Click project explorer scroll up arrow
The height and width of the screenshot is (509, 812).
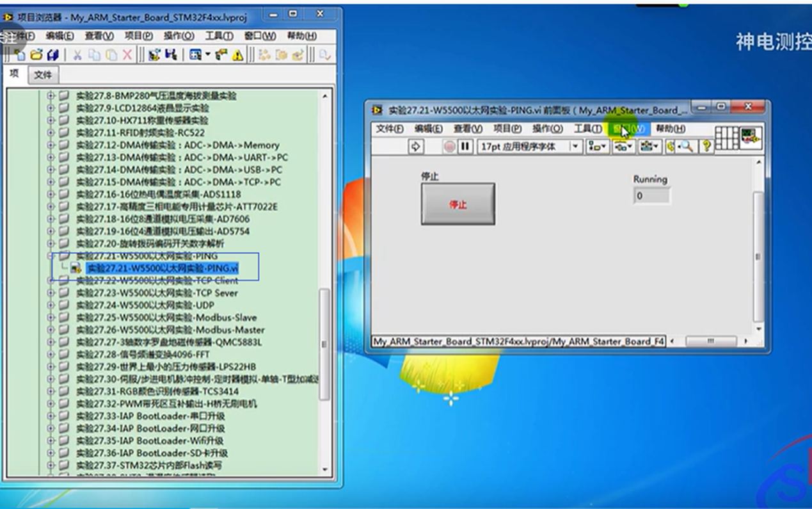(x=324, y=96)
